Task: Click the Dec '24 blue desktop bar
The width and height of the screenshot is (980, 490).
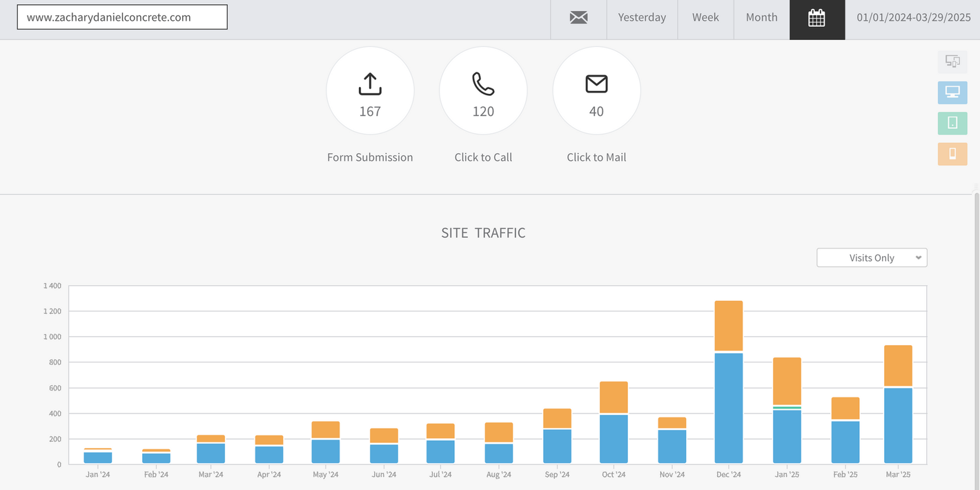Action: [x=729, y=408]
